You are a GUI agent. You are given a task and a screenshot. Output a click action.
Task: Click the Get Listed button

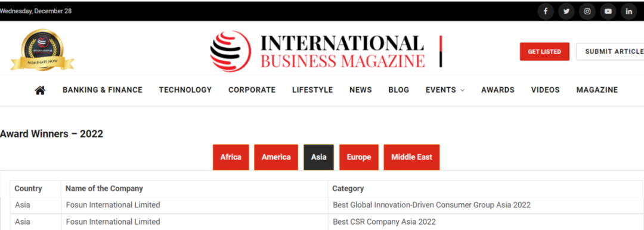coord(544,51)
